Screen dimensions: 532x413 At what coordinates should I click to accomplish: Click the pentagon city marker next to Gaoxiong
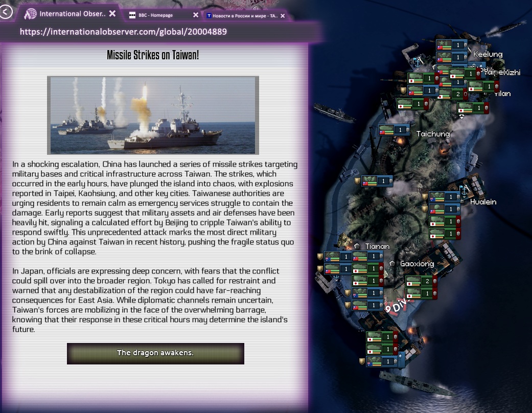(392, 263)
